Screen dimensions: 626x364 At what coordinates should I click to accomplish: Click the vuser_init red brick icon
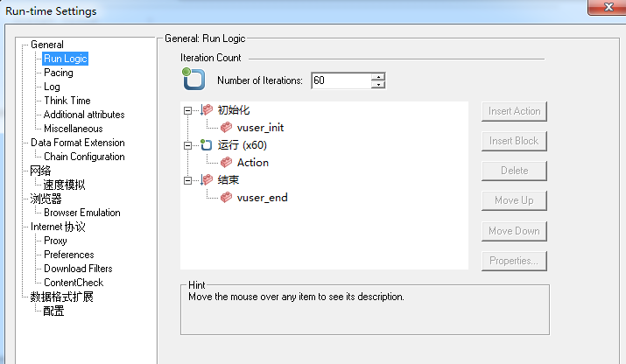coord(227,128)
